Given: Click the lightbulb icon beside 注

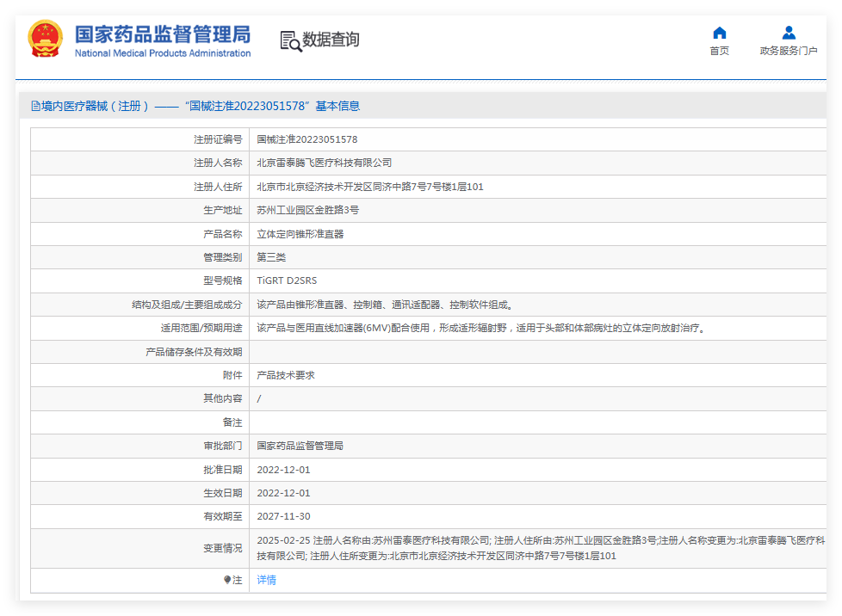Looking at the screenshot, I should pos(227,580).
